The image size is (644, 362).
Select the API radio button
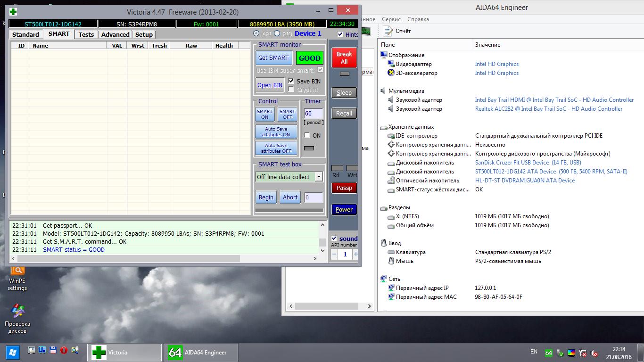pyautogui.click(x=256, y=33)
